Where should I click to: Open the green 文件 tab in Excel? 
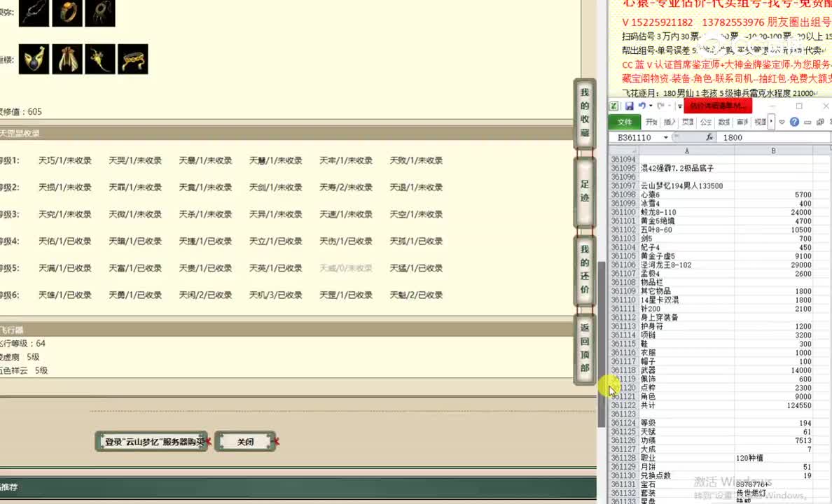point(625,122)
